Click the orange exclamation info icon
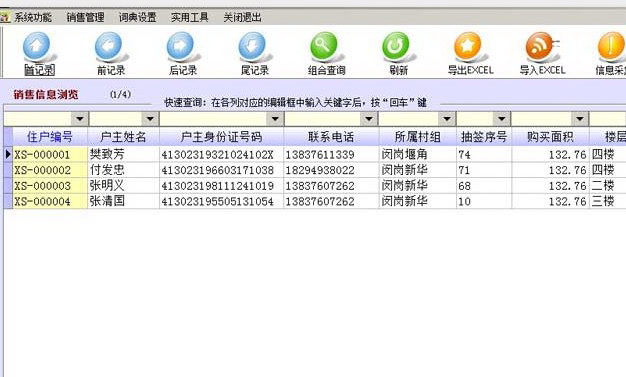 coord(612,47)
